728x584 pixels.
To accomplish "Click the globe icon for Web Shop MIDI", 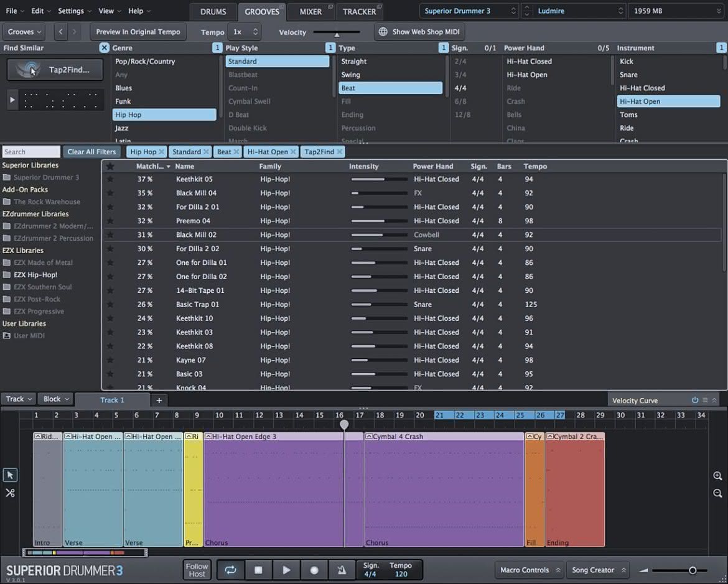I will (383, 32).
